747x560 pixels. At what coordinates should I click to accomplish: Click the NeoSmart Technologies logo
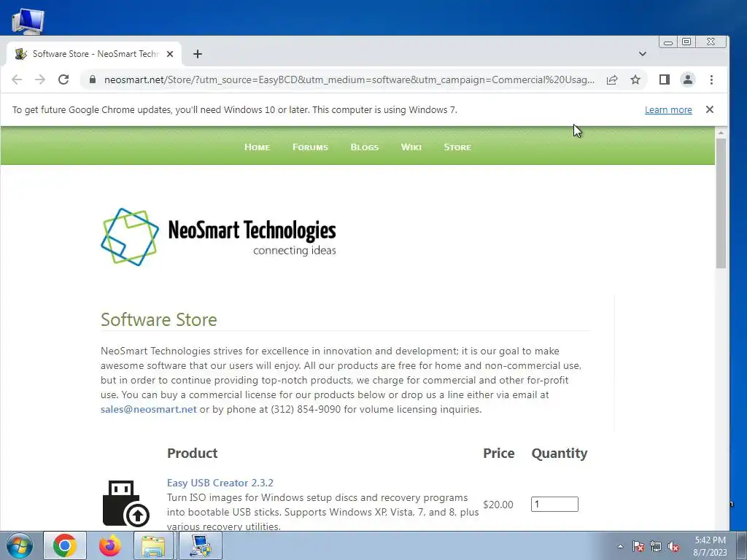click(218, 237)
